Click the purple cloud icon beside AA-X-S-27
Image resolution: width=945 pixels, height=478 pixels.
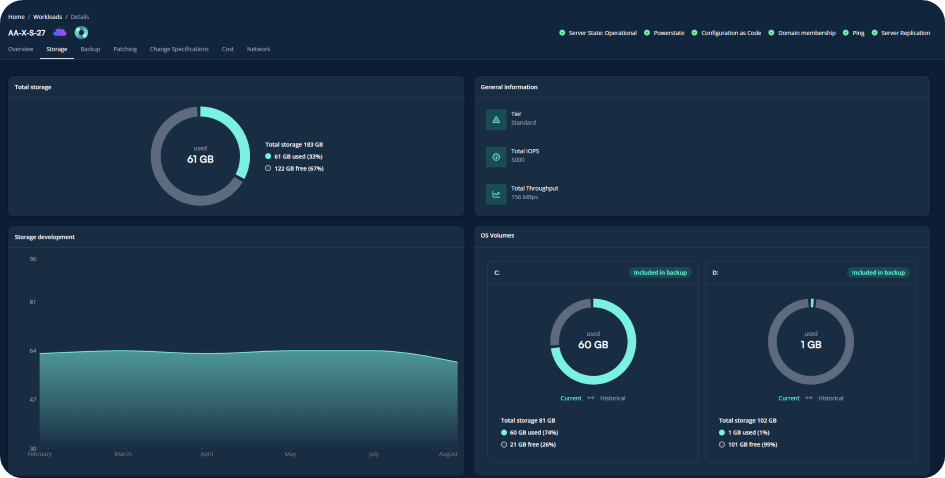[x=60, y=32]
